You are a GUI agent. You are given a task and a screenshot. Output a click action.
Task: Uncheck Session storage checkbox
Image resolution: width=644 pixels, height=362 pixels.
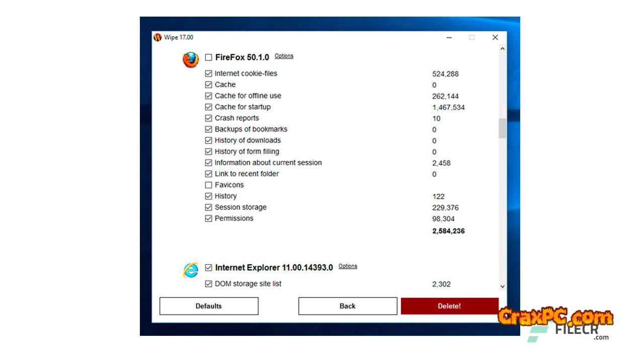click(208, 207)
